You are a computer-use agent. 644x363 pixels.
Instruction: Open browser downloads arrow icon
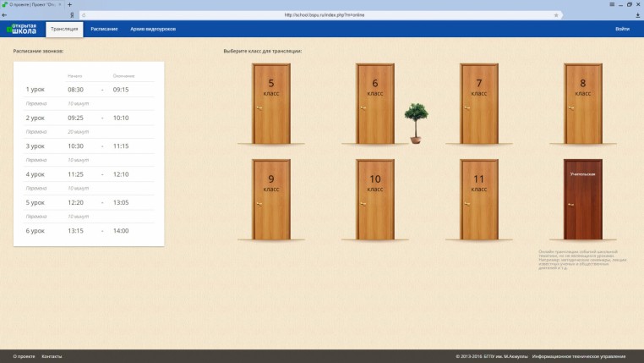(x=637, y=14)
